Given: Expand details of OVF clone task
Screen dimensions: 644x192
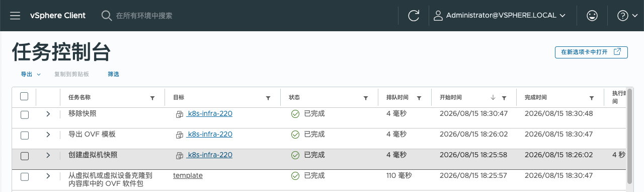Looking at the screenshot, I should point(48,176).
